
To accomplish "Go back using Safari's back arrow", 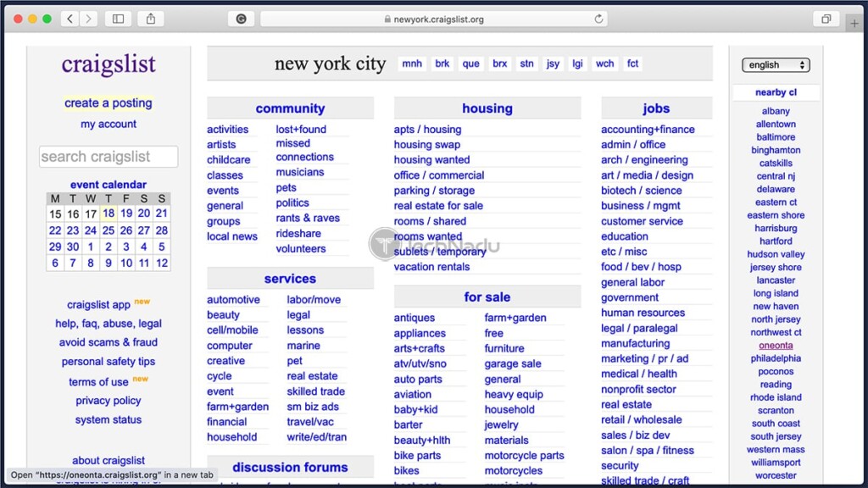I will 70,19.
